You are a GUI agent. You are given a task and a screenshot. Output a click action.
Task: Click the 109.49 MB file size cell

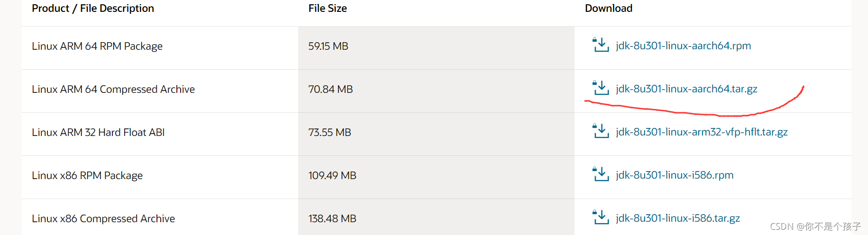[332, 176]
